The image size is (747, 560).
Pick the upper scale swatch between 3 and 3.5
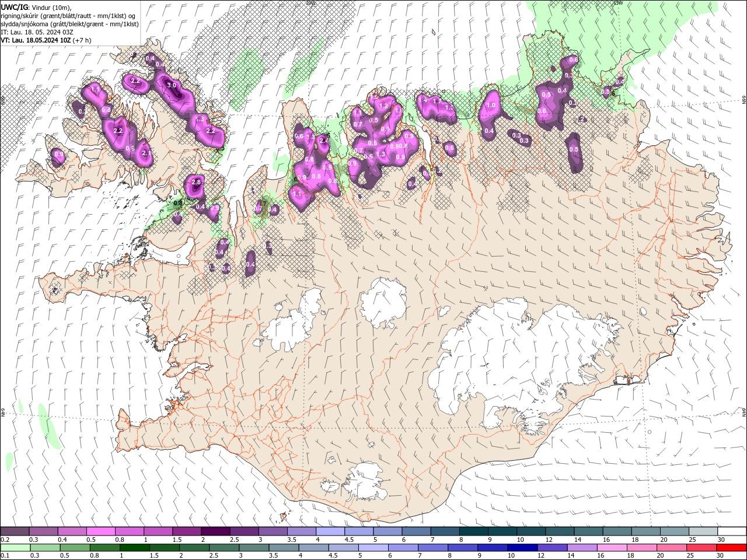[273, 531]
